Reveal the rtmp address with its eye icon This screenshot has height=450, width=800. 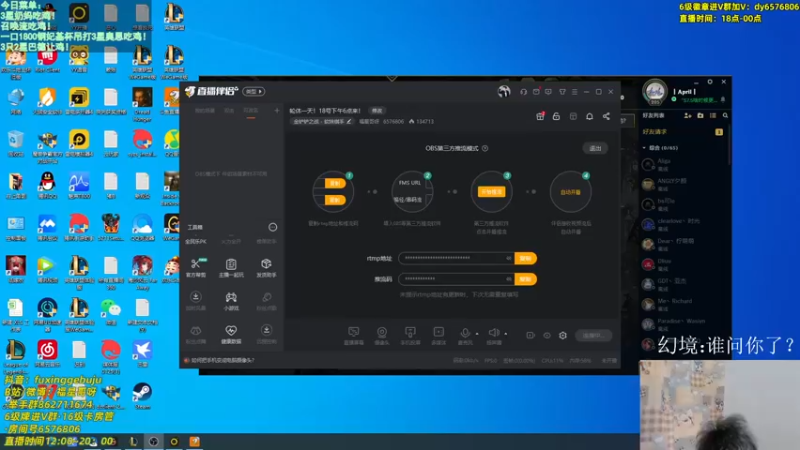[509, 258]
